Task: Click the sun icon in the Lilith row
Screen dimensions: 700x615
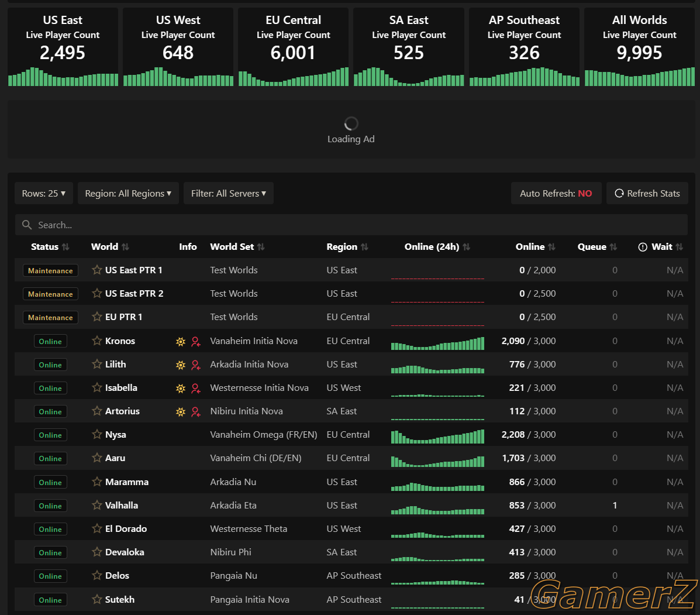Action: (180, 365)
